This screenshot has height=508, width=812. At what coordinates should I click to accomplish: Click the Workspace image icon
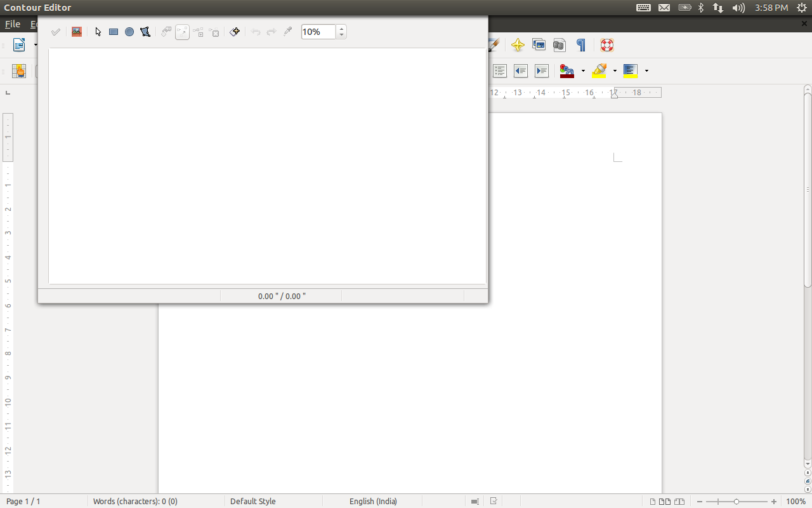77,32
